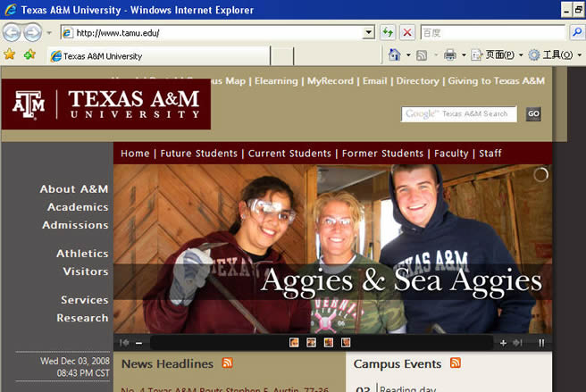Open the MyRecord link

coord(330,80)
